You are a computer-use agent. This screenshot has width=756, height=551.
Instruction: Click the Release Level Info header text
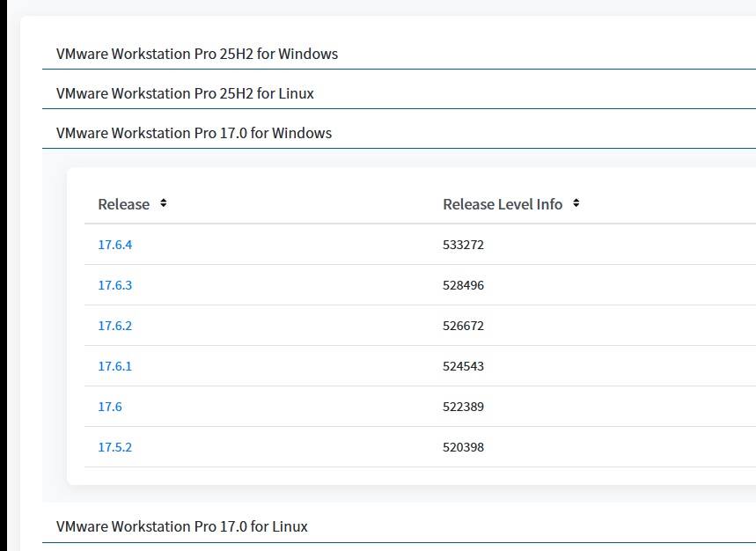(x=503, y=204)
